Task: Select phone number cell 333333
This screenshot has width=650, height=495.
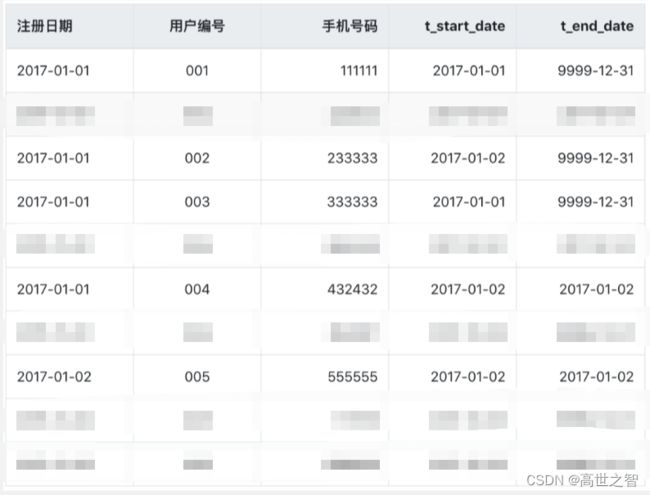Action: pyautogui.click(x=352, y=202)
